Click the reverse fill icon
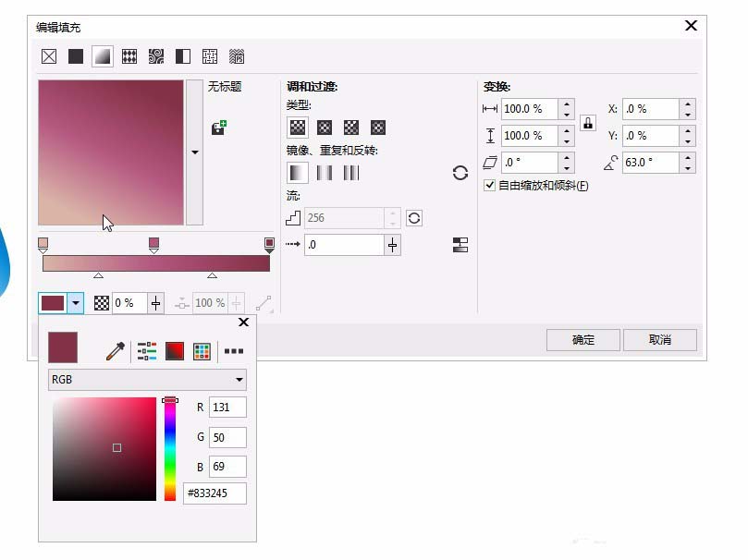Image resolution: width=748 pixels, height=560 pixels. (460, 173)
